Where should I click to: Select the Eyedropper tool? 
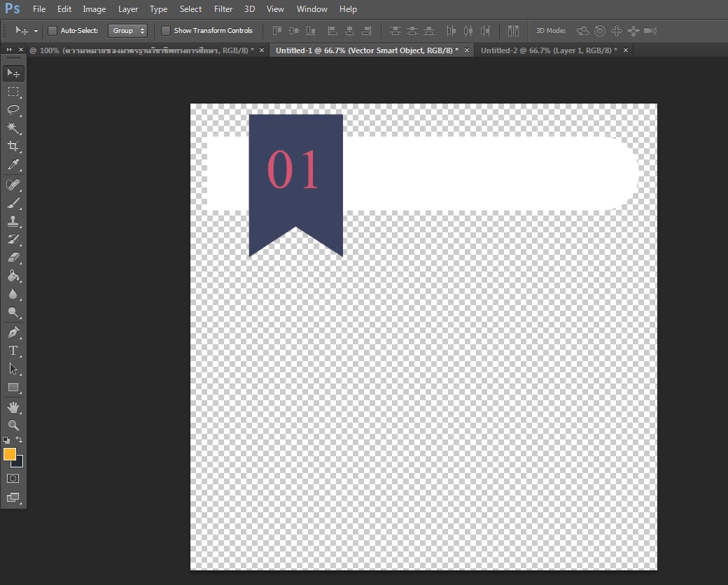tap(13, 165)
